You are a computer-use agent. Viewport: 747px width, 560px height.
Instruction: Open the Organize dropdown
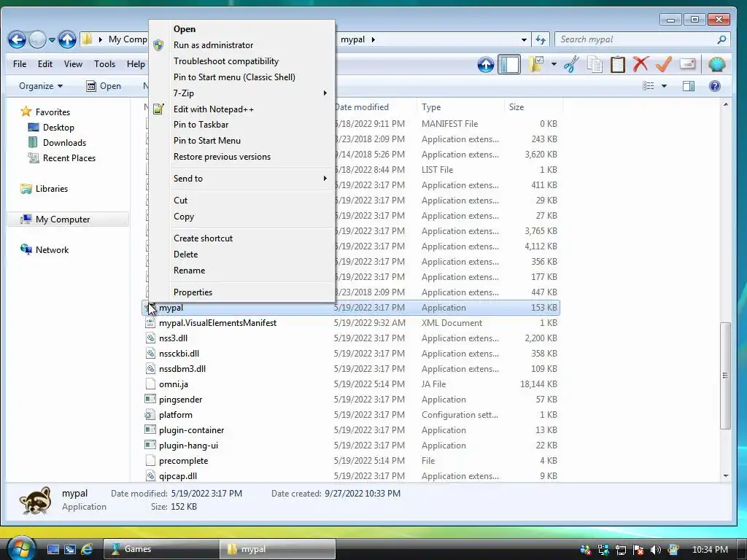41,86
